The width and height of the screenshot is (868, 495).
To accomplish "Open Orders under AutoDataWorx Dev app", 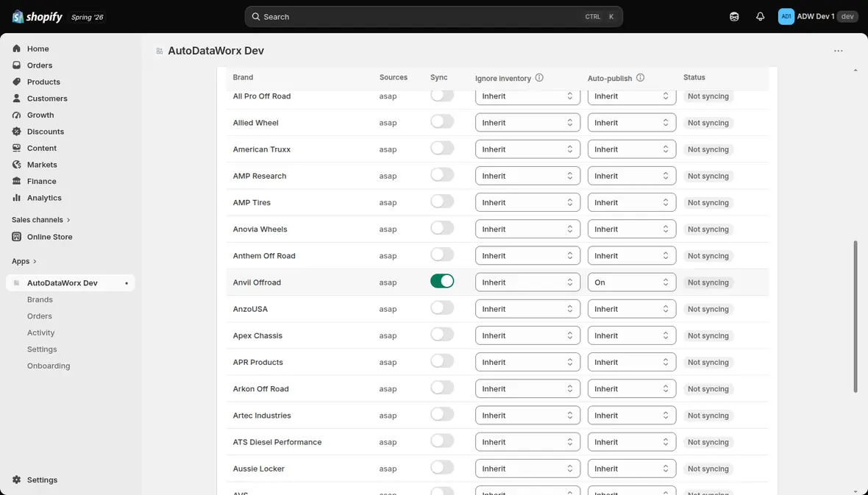I will pos(39,316).
